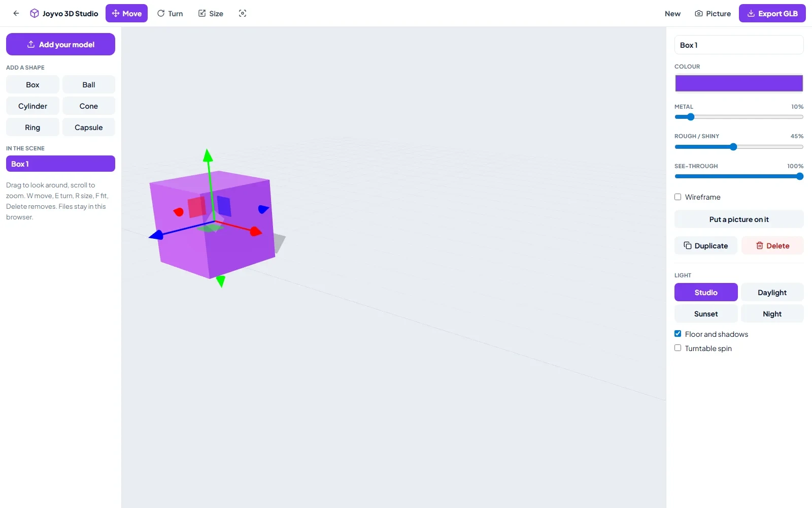Open the purple colour swatch
The width and height of the screenshot is (812, 508).
coord(739,83)
